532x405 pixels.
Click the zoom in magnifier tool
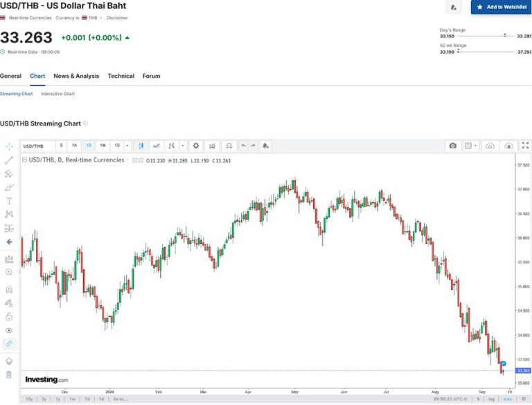(9, 273)
